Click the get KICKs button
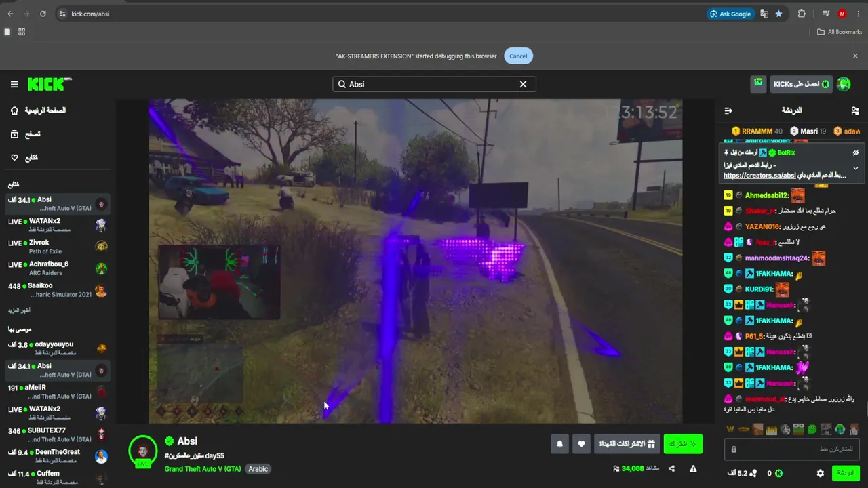Screen dimensions: 868x488 click(x=801, y=84)
